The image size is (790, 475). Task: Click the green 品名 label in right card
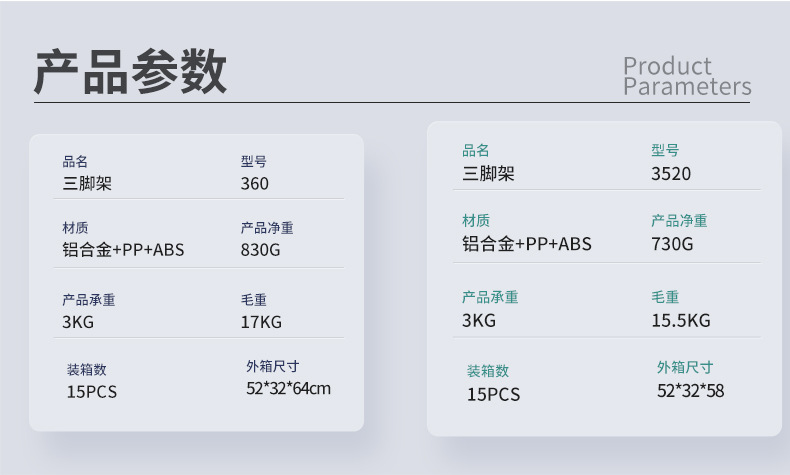(476, 150)
